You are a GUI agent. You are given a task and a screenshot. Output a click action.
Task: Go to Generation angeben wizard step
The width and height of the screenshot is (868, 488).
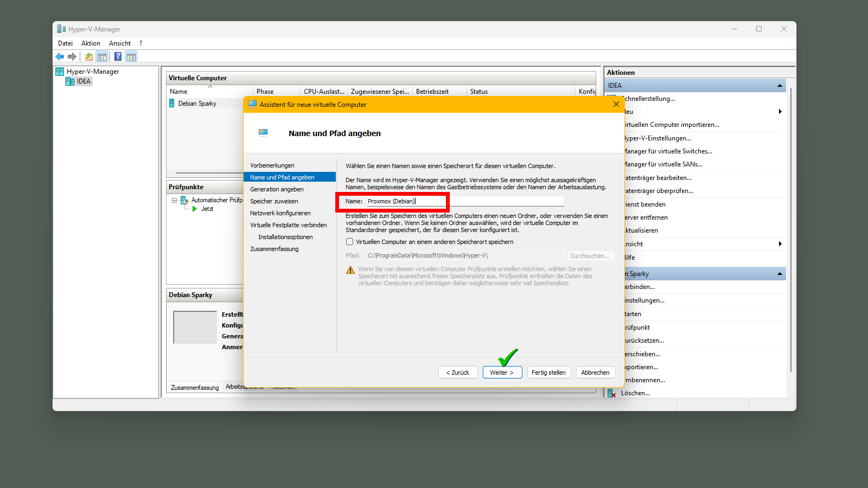277,189
